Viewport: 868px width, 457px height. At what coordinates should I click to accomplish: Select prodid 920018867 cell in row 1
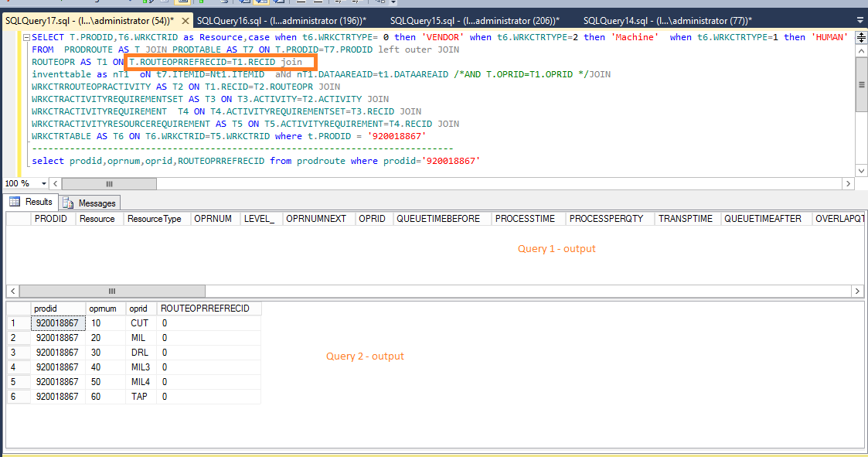click(x=57, y=323)
